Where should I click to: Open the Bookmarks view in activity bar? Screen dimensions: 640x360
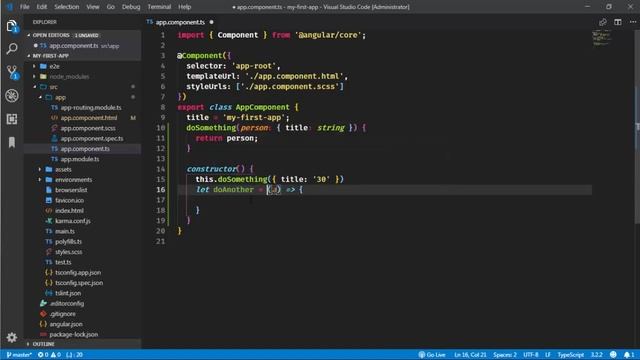point(12,142)
